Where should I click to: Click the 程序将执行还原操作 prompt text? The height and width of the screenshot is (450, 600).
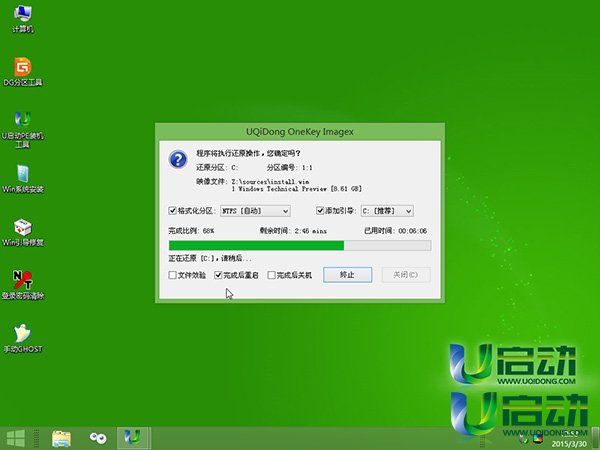point(248,153)
